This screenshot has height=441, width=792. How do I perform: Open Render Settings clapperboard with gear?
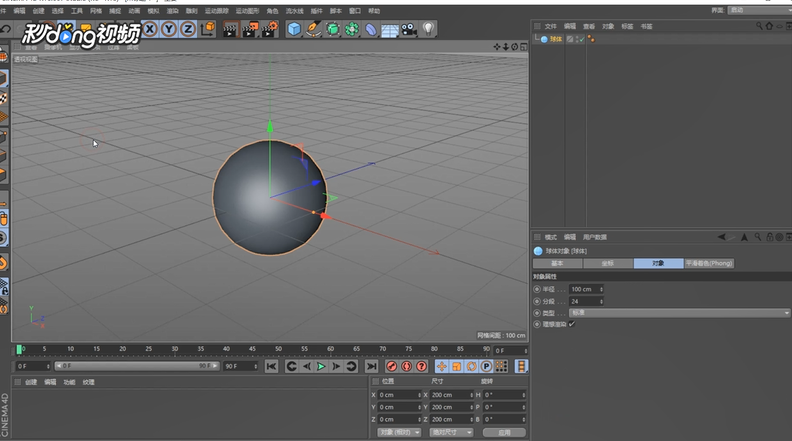270,29
